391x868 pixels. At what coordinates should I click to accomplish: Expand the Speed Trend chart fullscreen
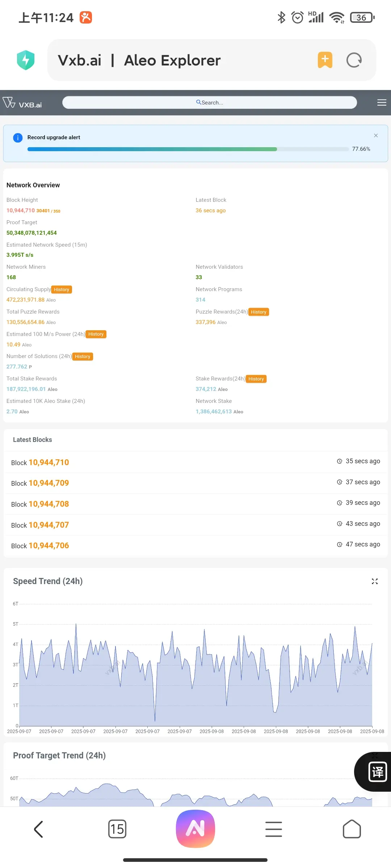375,581
